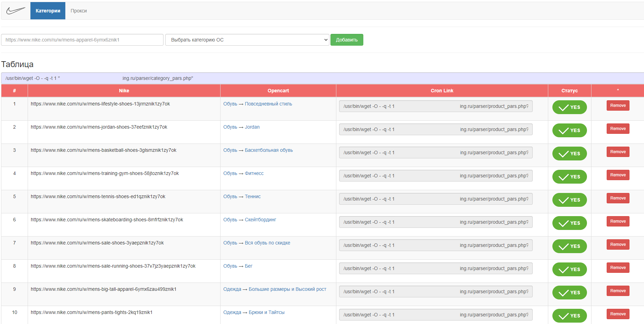Click the Opencart column header
The height and width of the screenshot is (324, 644).
278,91
